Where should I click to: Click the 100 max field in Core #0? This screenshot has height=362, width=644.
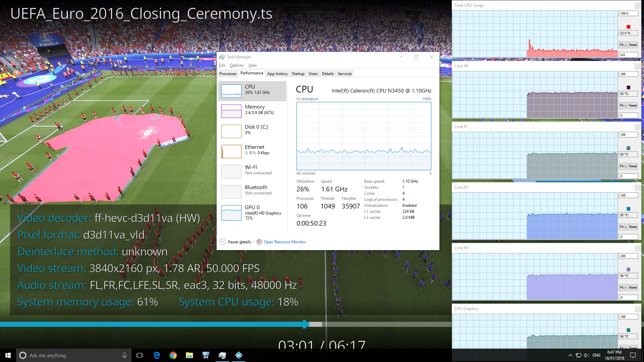[x=628, y=74]
